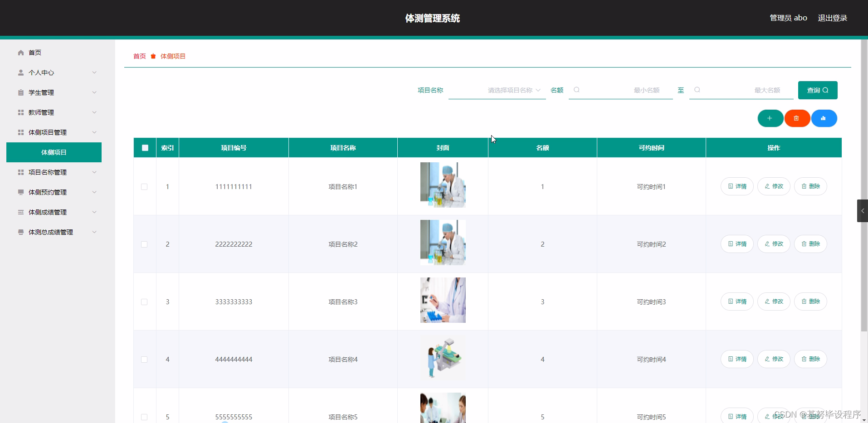
Task: Click the clipboard icon for 学生管理
Action: click(x=21, y=92)
